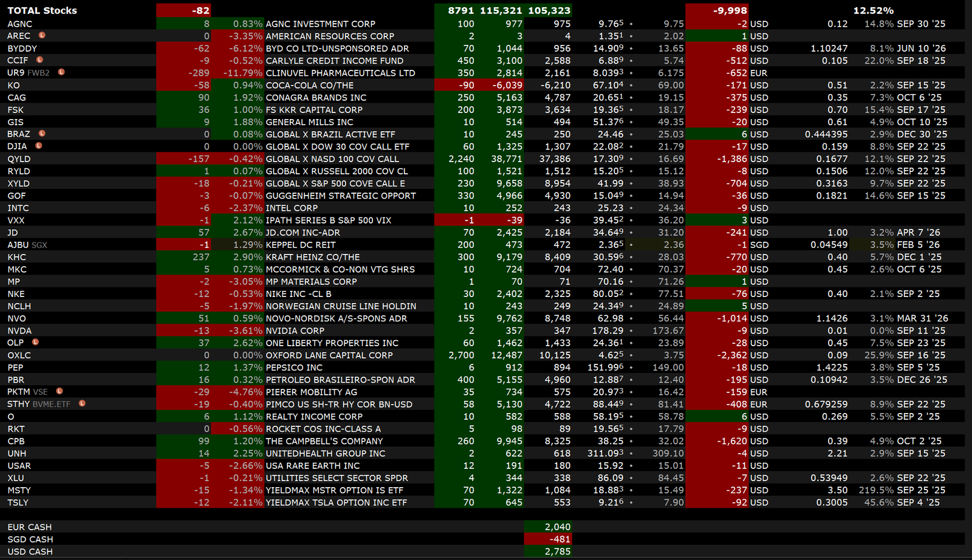The width and height of the screenshot is (972, 560).
Task: Click the delayed-data icon next to UR9 FWB2
Action: click(x=61, y=72)
